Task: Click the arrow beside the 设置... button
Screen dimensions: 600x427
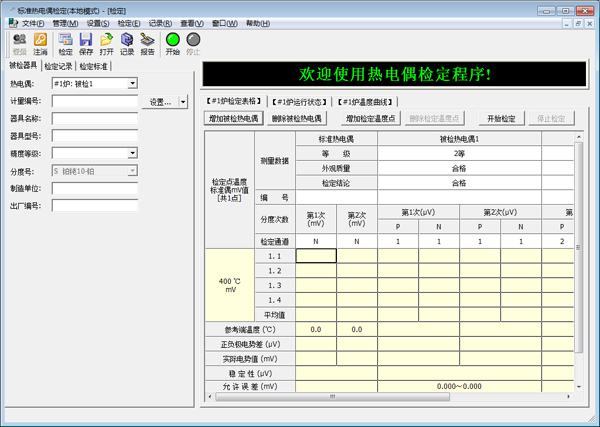Action: 183,102
